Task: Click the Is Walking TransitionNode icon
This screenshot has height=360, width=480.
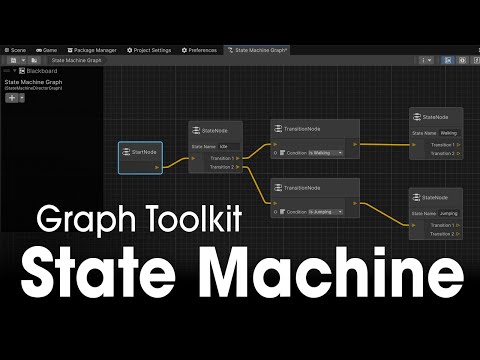Action: point(278,129)
